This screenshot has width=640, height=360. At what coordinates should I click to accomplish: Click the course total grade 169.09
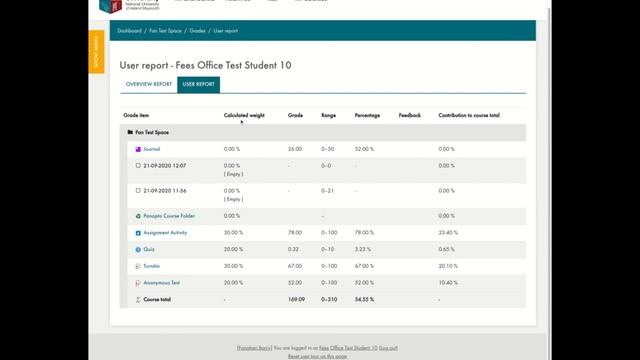[296, 300]
